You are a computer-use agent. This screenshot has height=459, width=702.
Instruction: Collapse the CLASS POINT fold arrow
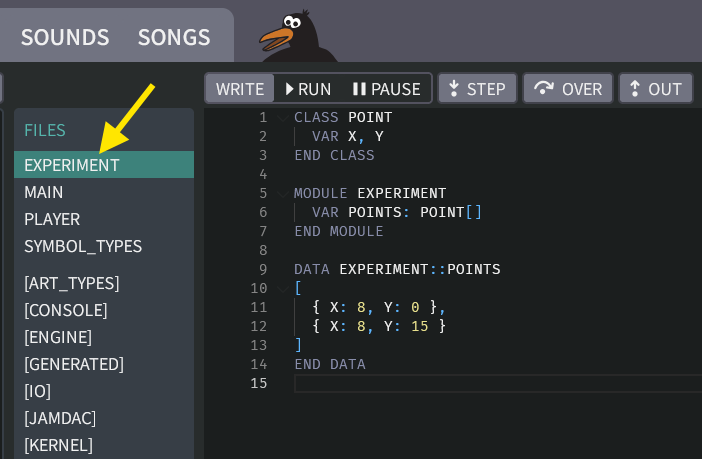283,118
